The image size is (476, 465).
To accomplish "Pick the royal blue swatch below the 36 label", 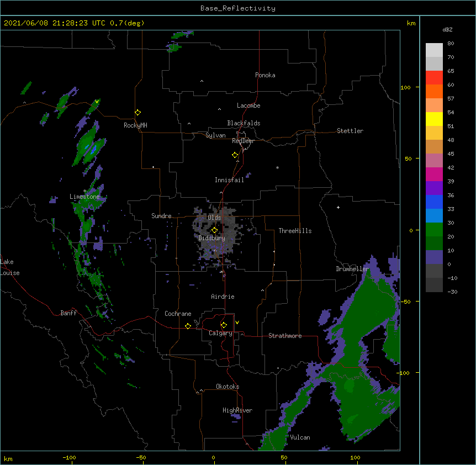I will 434,202.
